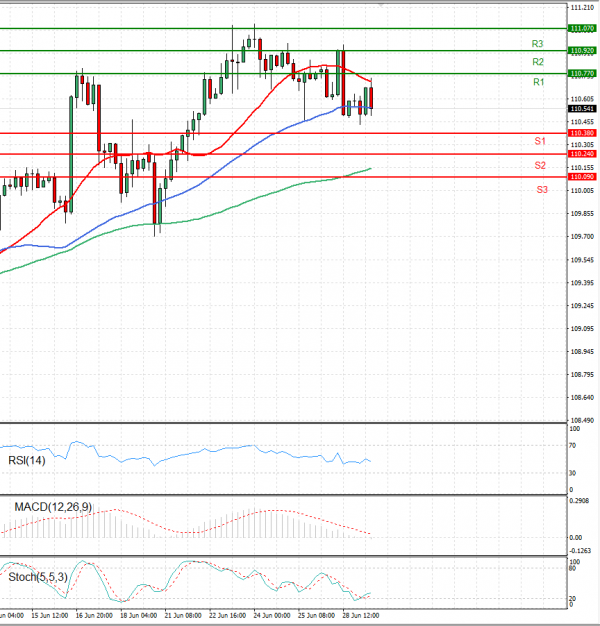
Task: Click the S3 support label
Action: (x=542, y=190)
